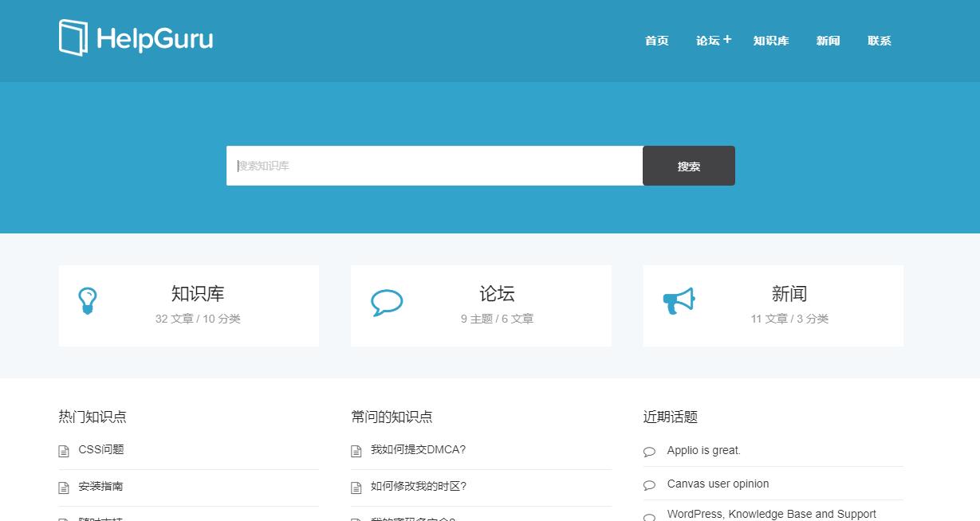
Task: Open the 论坛 card showing 9 主题
Action: 481,306
